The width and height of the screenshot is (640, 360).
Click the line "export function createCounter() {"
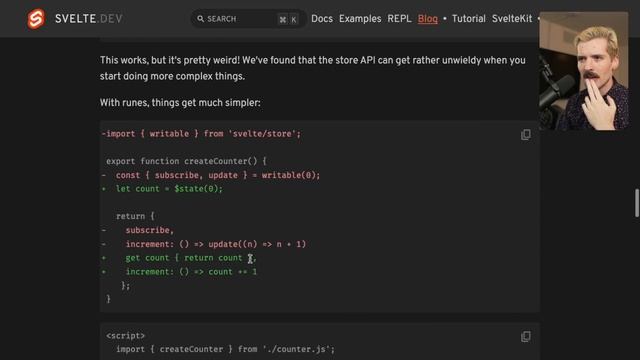[186, 161]
